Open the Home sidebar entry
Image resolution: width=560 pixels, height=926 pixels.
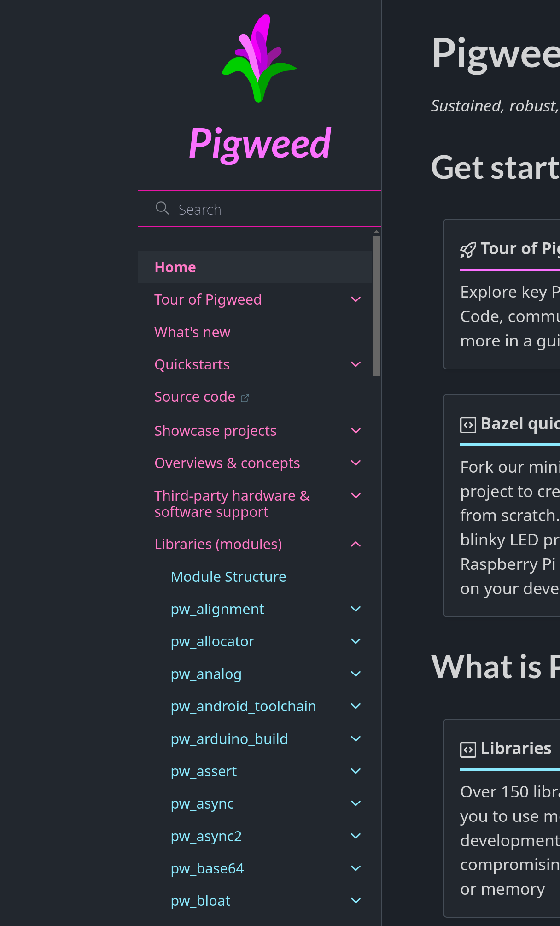(x=255, y=267)
